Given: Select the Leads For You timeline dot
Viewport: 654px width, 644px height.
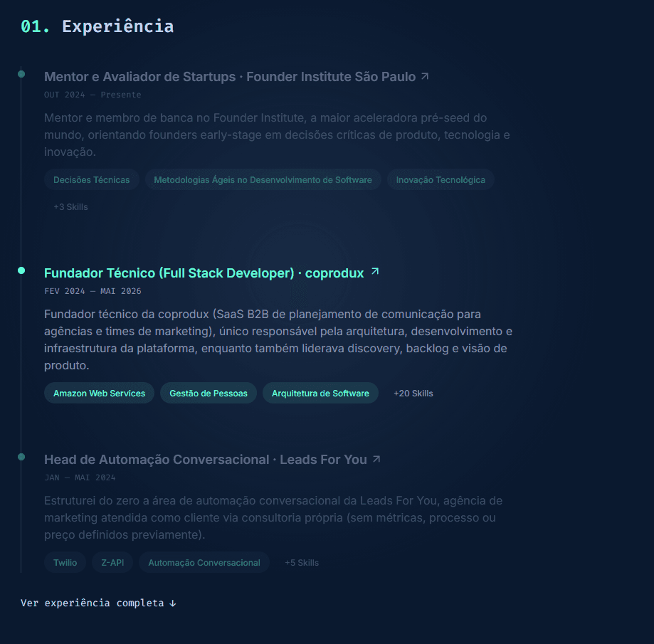Looking at the screenshot, I should pyautogui.click(x=21, y=457).
